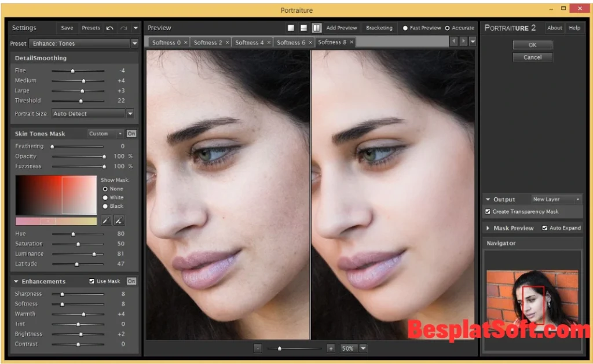Screen dimensions: 593x364
Task: Select the vertical split preview icon
Action: [316, 27]
